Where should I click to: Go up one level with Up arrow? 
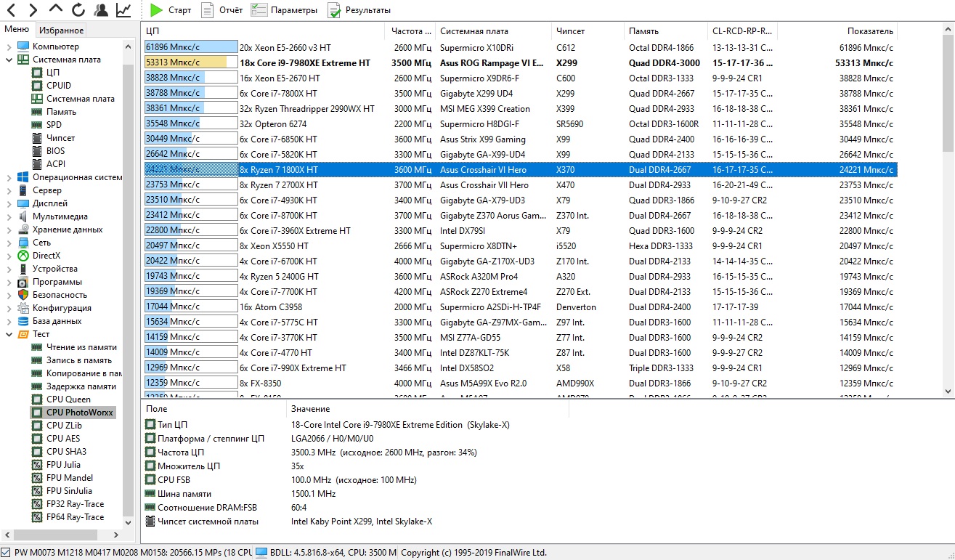coord(56,9)
